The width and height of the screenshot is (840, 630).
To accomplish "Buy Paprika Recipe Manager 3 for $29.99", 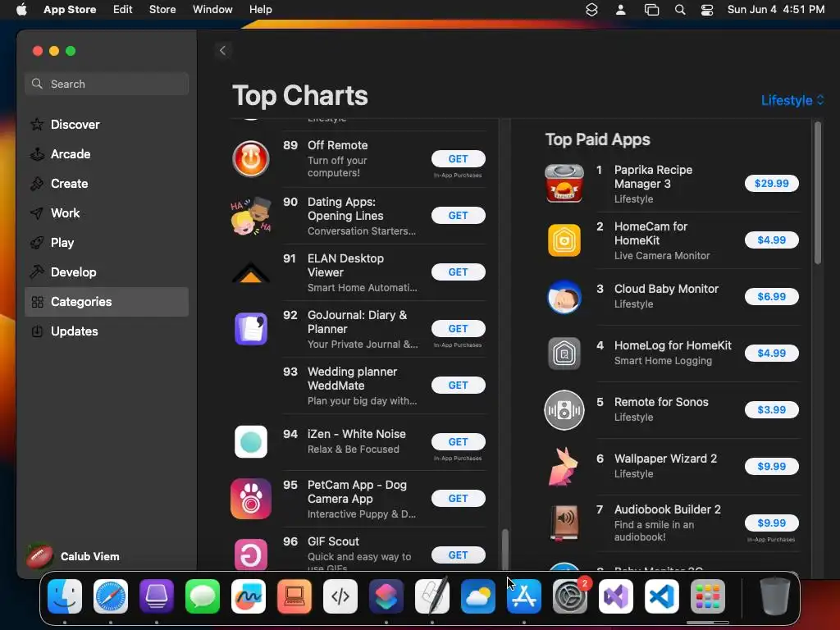I will [771, 183].
